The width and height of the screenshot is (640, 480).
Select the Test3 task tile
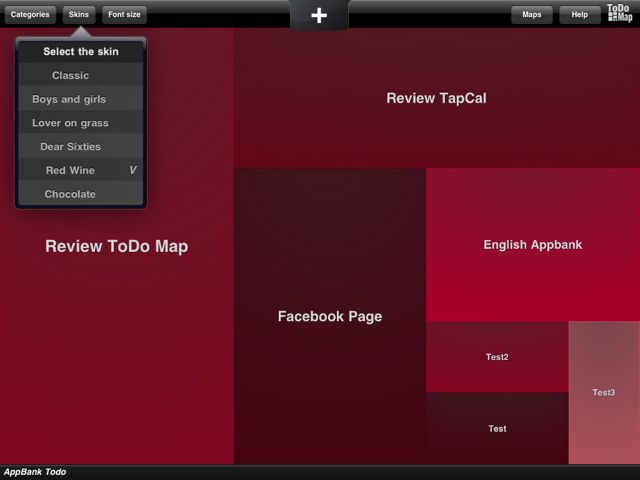coord(604,392)
